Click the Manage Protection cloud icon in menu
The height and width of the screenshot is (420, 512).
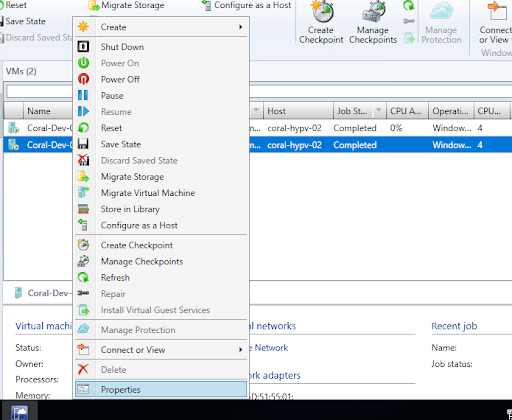pyautogui.click(x=83, y=330)
